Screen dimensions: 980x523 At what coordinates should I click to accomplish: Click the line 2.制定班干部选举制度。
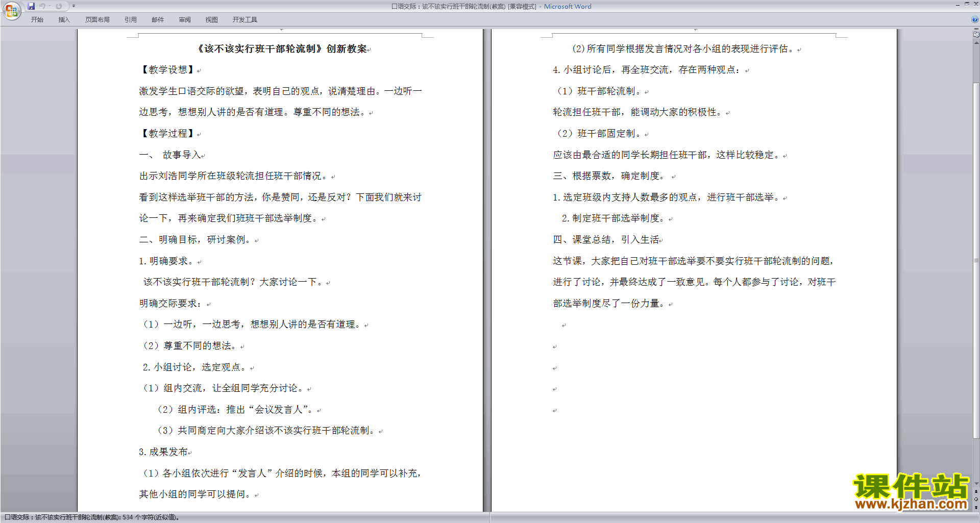pos(614,218)
